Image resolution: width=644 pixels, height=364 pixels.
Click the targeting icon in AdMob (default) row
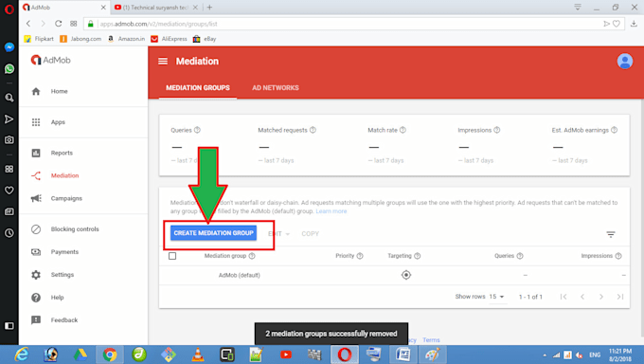coord(405,275)
